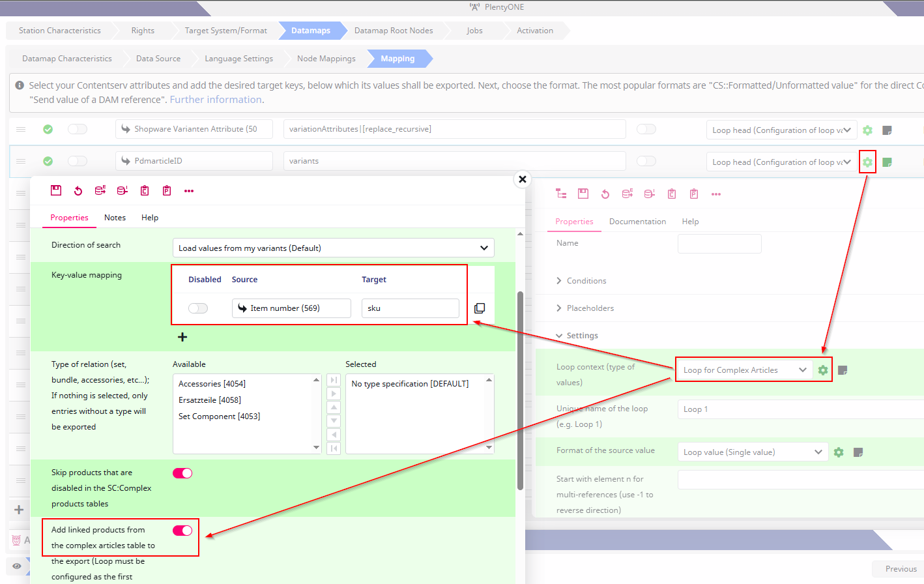Open the gear icon beside Loop for Complex Articles
This screenshot has height=584, width=924.
822,370
